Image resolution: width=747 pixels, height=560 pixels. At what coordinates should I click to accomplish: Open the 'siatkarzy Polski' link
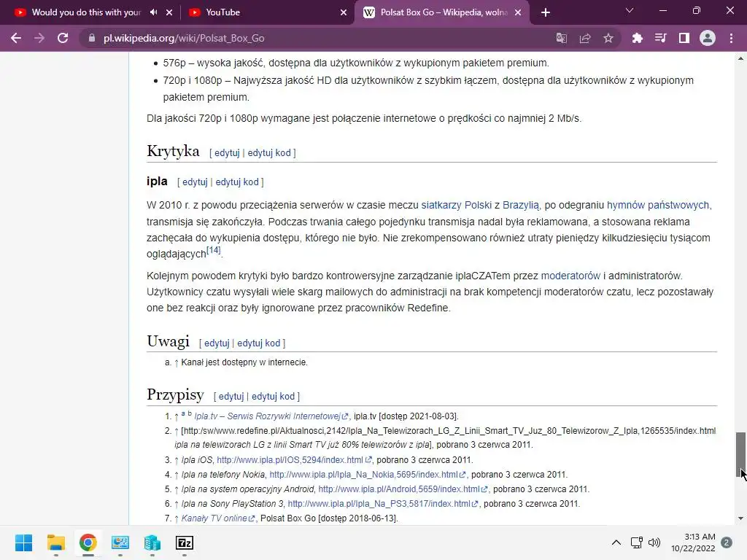pos(457,205)
